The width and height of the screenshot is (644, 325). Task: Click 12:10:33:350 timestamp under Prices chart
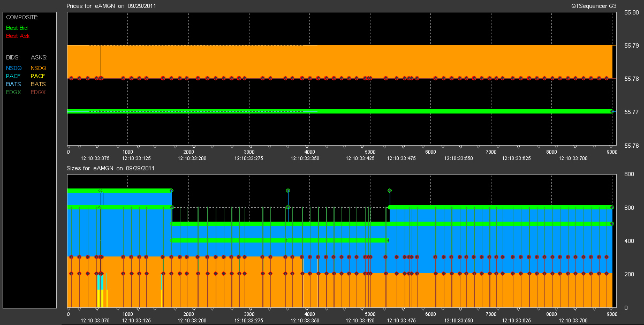pos(305,158)
